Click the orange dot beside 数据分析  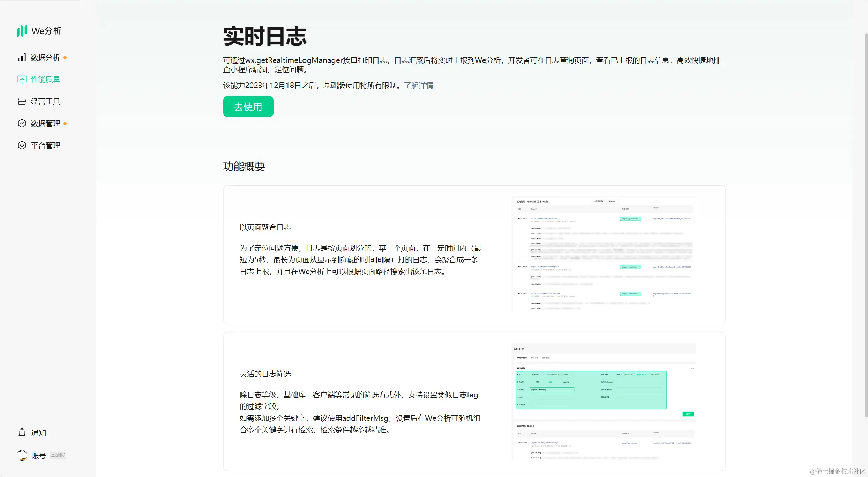click(x=65, y=58)
